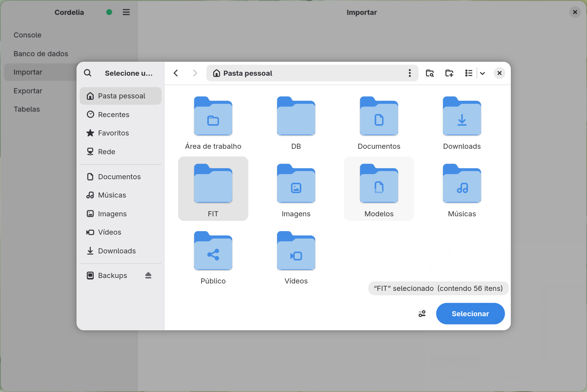Open the path bar three-dot menu
The image size is (587, 392).
[x=409, y=73]
